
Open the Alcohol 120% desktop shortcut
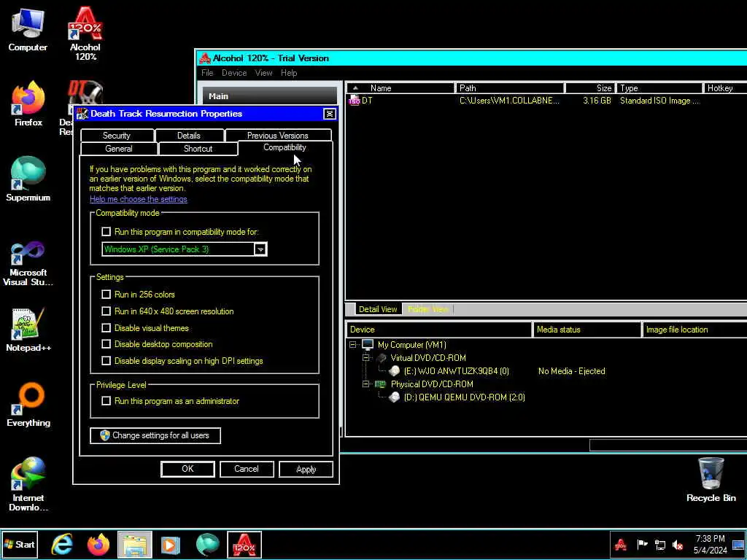[85, 34]
